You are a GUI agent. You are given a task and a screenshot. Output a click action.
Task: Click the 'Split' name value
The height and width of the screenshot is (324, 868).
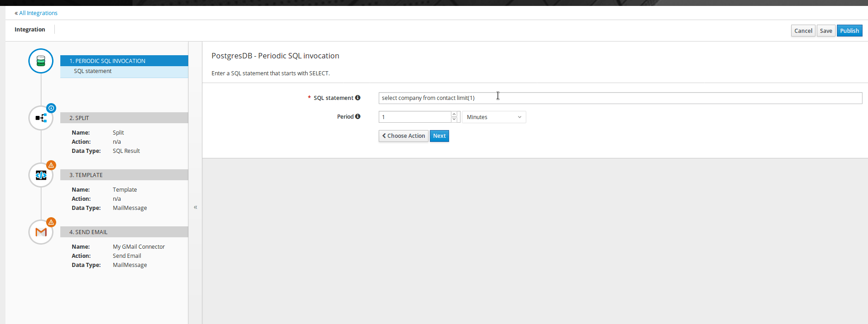click(118, 133)
